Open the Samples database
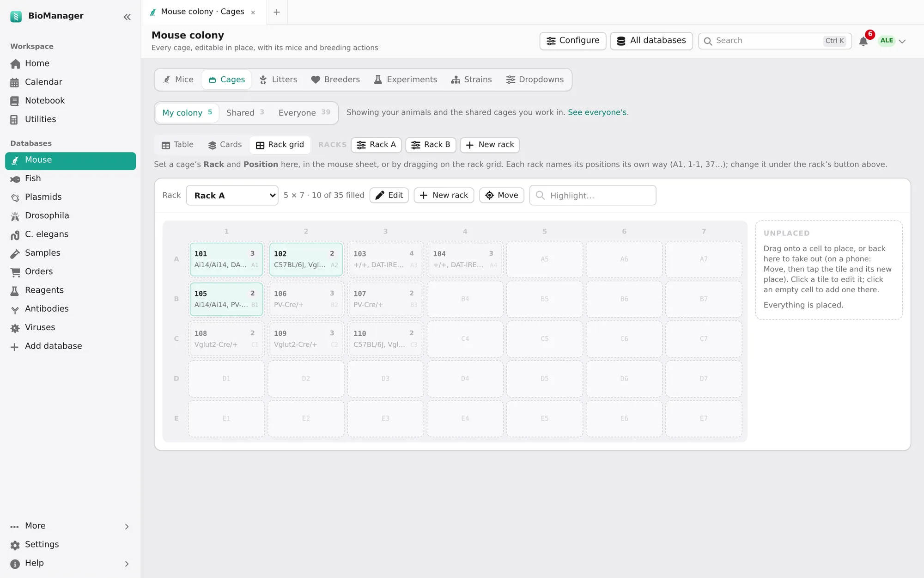This screenshot has width=924, height=578. pyautogui.click(x=70, y=253)
